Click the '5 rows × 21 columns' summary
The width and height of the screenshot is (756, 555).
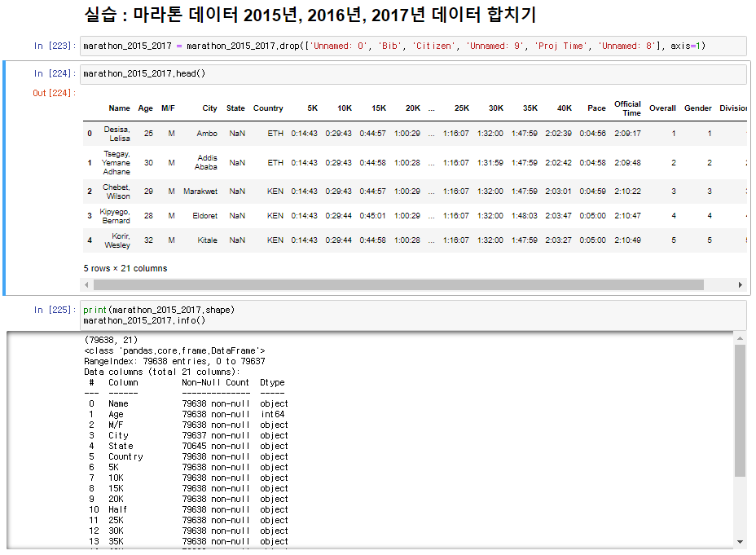click(125, 268)
